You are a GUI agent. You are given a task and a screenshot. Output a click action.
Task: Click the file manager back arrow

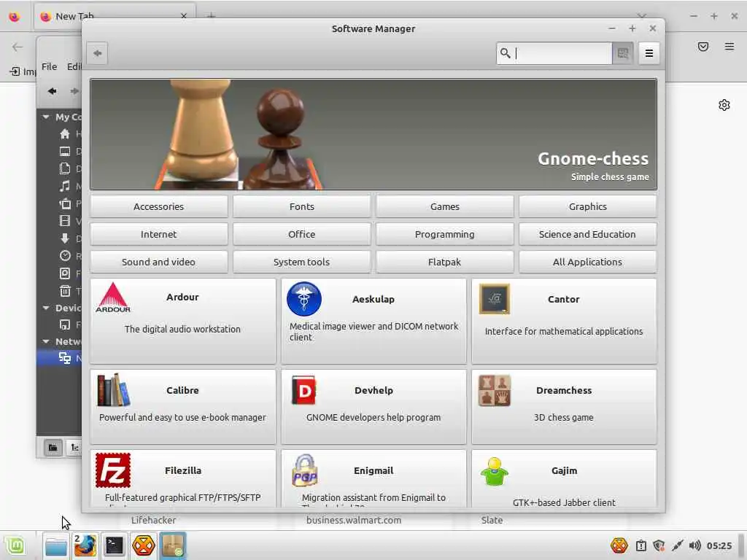pos(52,91)
